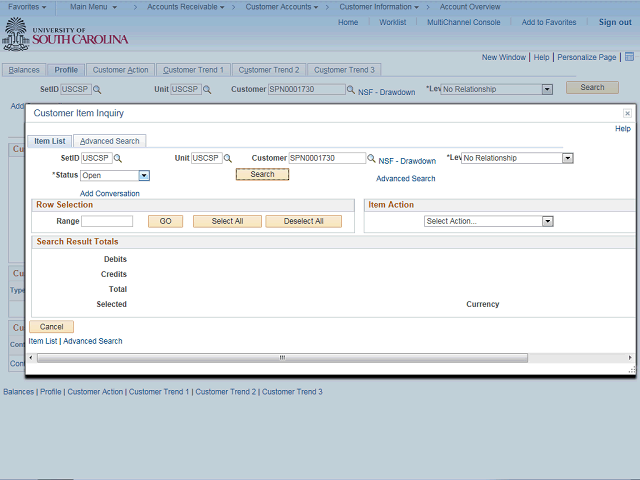
Task: Click the University of South Carolina logo
Action: [x=65, y=34]
